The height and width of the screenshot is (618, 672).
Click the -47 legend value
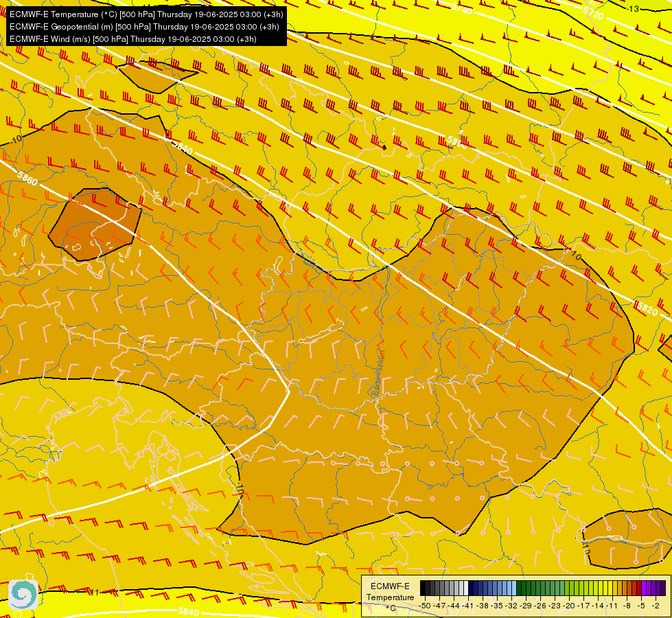click(x=440, y=606)
